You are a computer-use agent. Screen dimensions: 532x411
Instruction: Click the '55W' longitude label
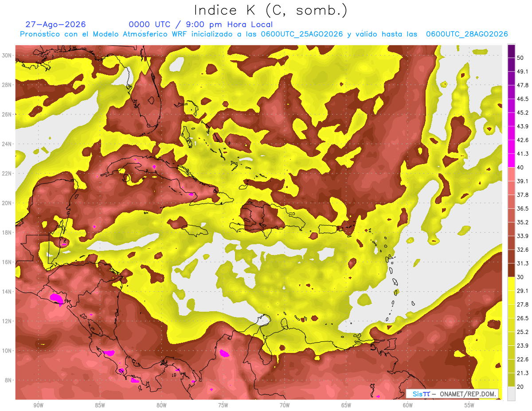coord(469,405)
